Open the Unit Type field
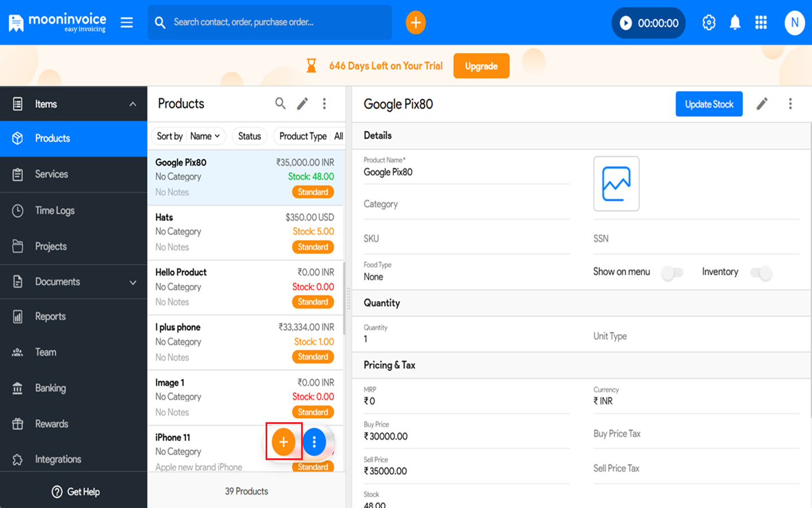The height and width of the screenshot is (508, 812). click(696, 336)
